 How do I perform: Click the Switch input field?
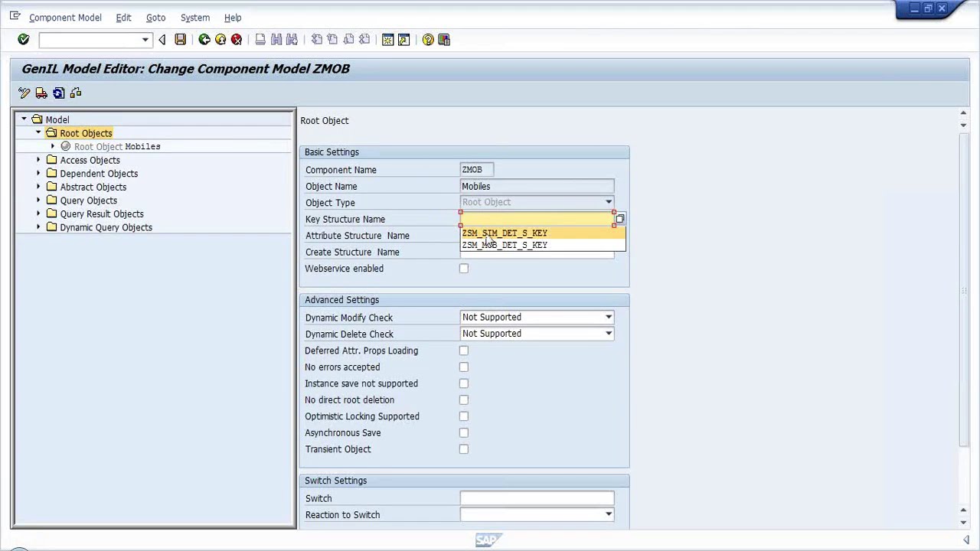click(x=537, y=498)
